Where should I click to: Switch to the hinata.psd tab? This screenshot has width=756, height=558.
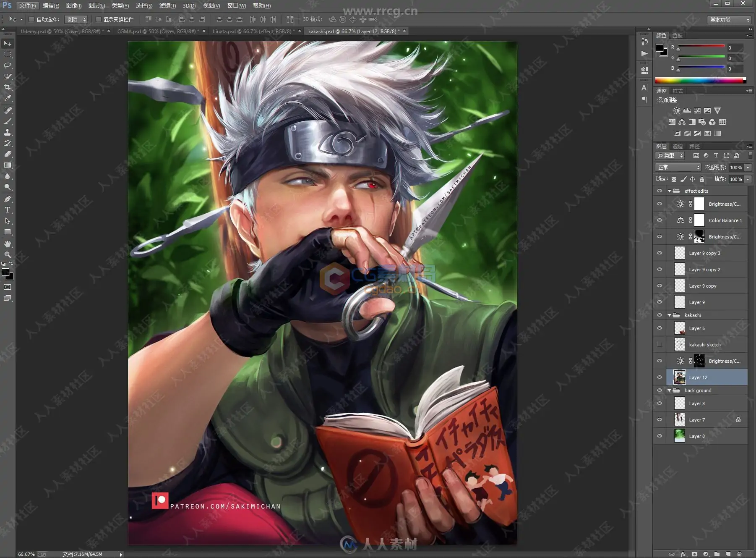click(x=253, y=31)
